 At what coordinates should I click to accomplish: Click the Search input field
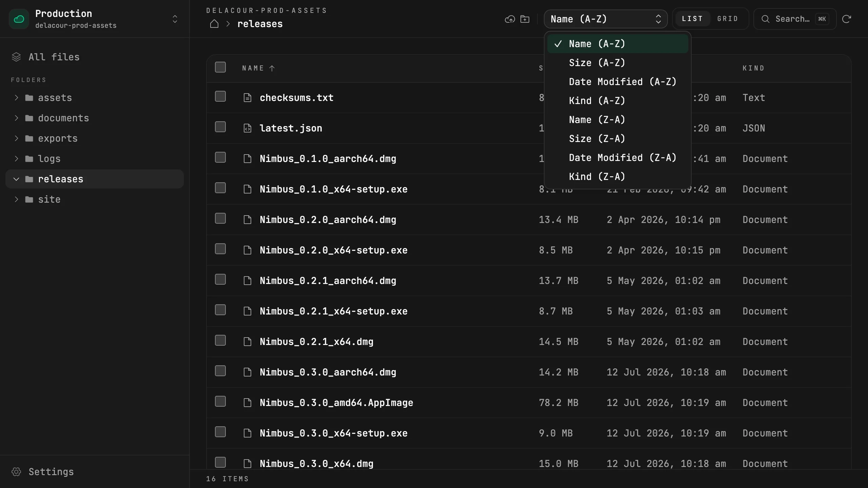[795, 19]
